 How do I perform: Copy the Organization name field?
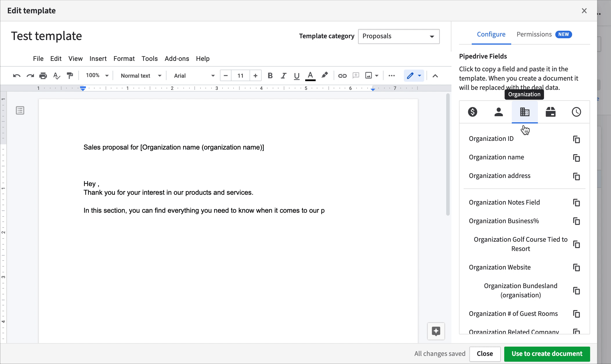[x=576, y=157]
